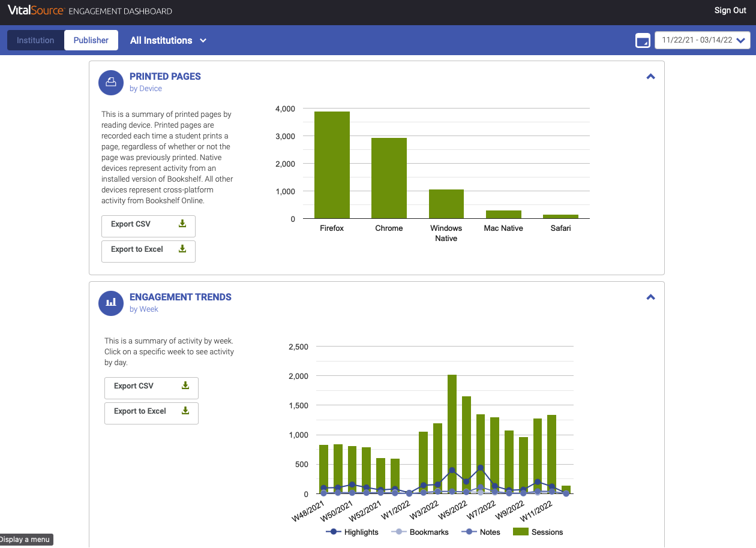Click the Firefox bar in Printed Pages chart

[x=332, y=165]
